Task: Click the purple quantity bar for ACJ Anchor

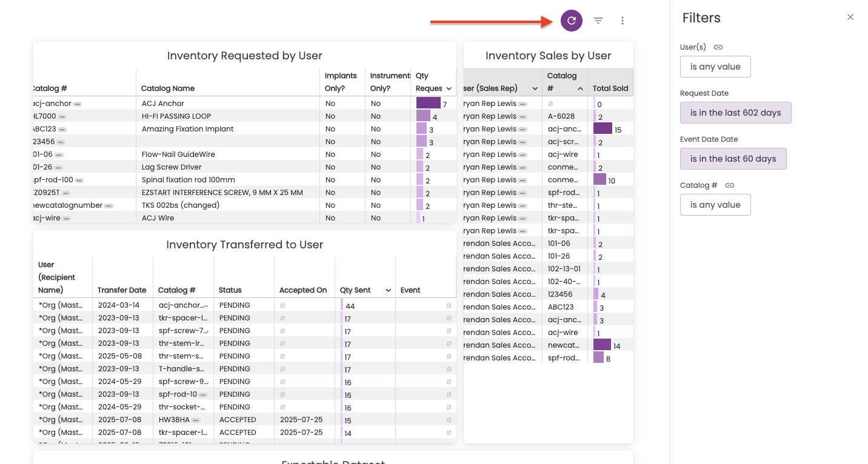Action: pyautogui.click(x=428, y=104)
